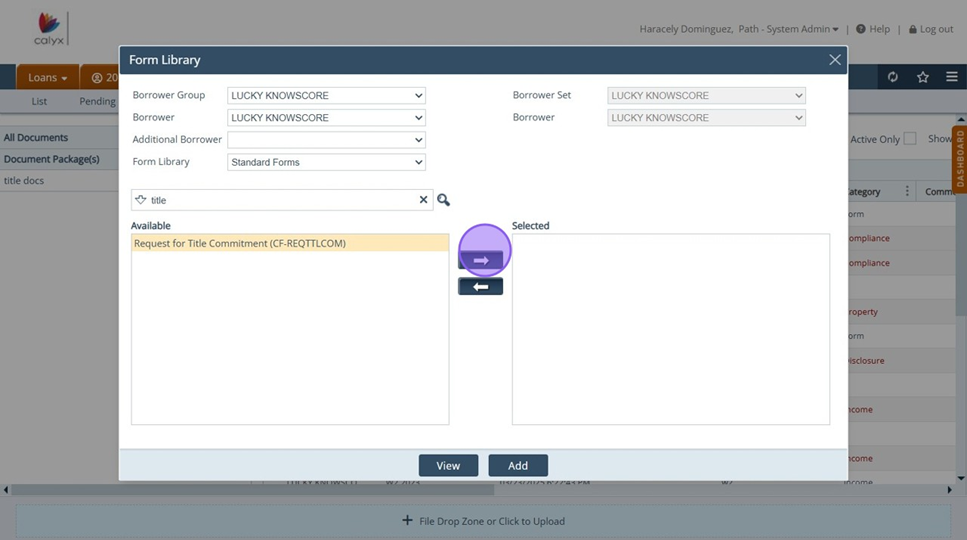Viewport: 967px width, 540px height.
Task: Open Help from the top bar
Action: pyautogui.click(x=873, y=29)
